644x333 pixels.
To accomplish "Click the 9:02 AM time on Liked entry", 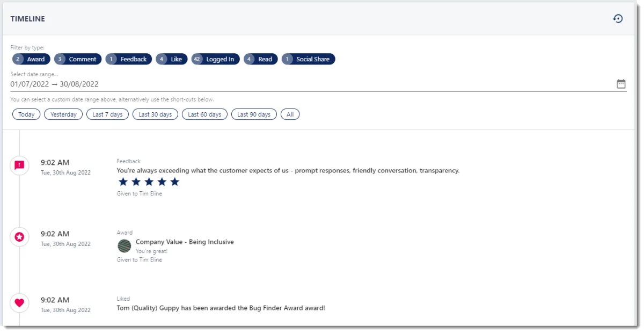I will click(55, 300).
